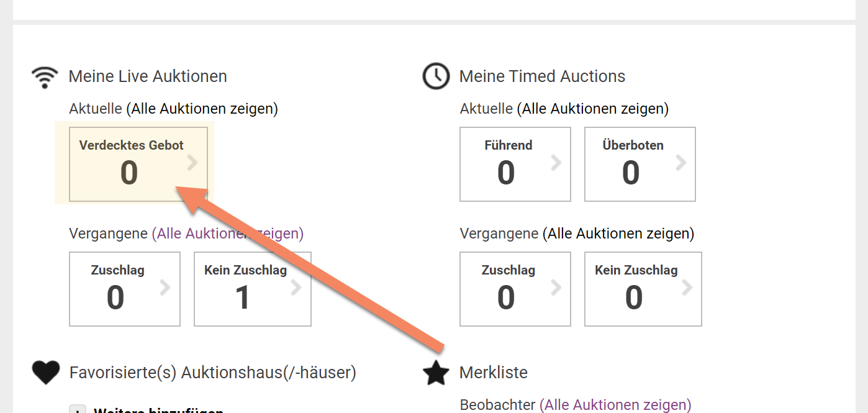Screen dimensions: 868x413
Task: Click the clock icon beside Timed Auctions
Action: tap(436, 76)
